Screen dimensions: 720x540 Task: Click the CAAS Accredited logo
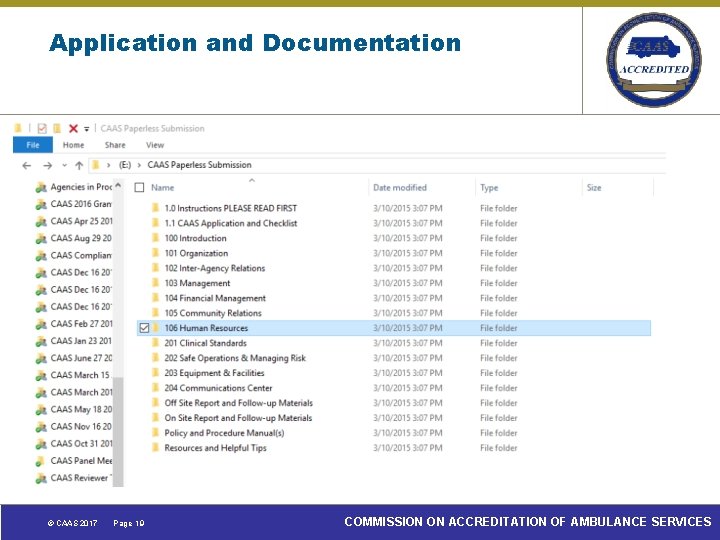click(654, 60)
